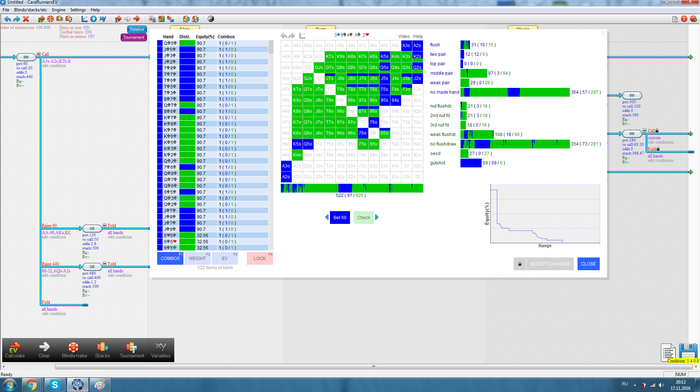Image resolution: width=700 pixels, height=392 pixels.
Task: Click the blue Bet 60 button
Action: pyautogui.click(x=340, y=217)
